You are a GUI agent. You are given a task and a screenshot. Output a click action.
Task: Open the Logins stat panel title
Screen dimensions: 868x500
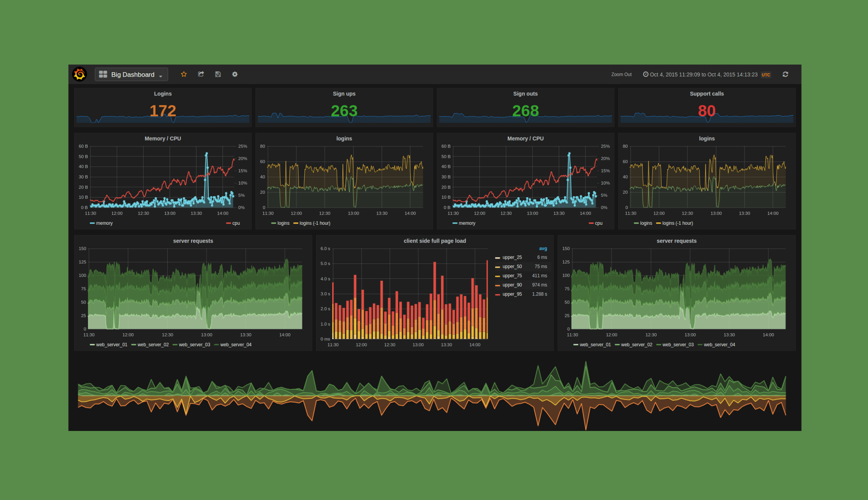(163, 94)
